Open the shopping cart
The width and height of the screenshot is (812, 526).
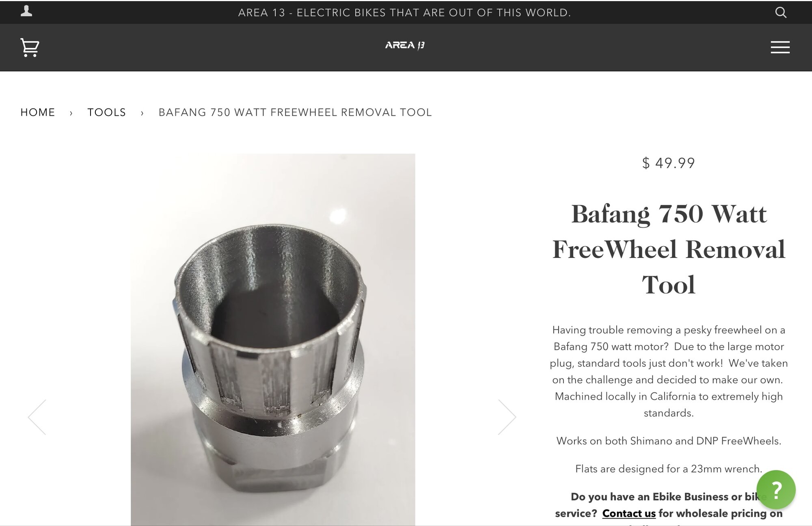point(30,48)
